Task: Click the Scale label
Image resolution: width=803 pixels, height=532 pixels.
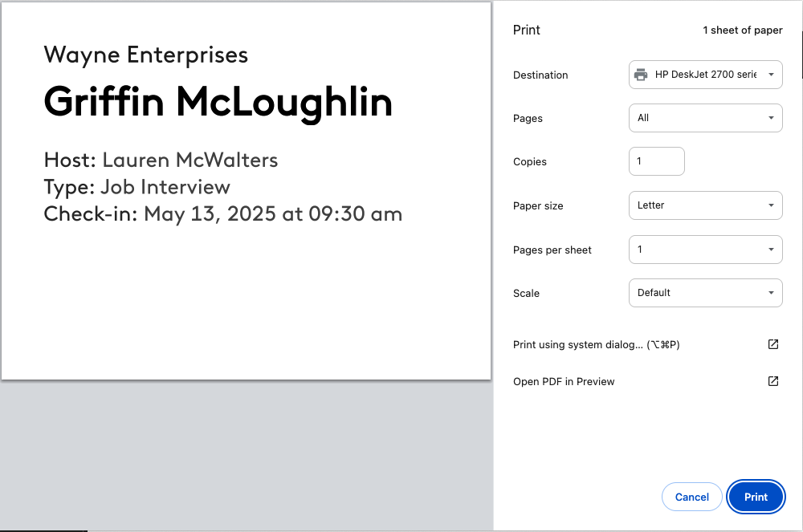Action: point(526,293)
